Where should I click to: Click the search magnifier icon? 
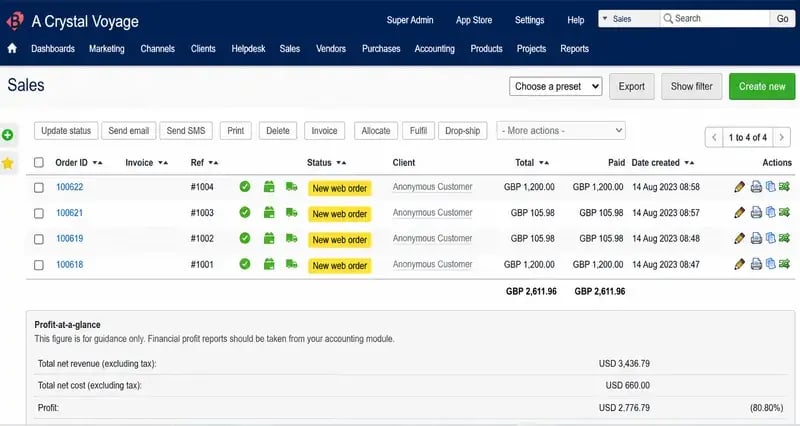point(667,19)
